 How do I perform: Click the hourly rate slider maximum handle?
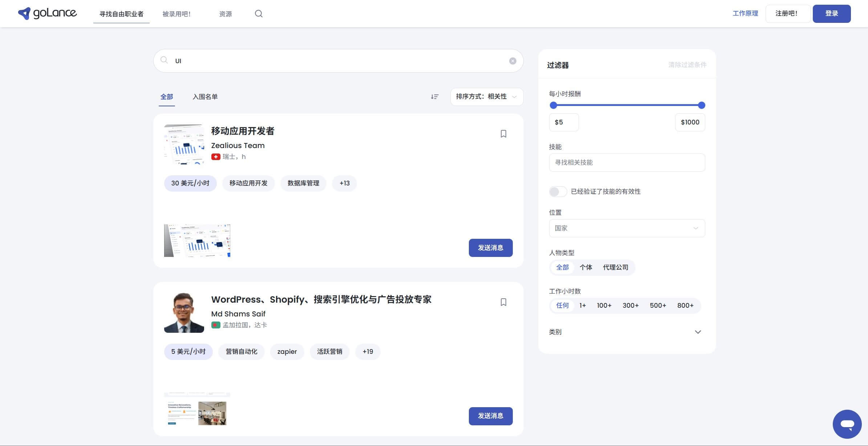(x=702, y=105)
